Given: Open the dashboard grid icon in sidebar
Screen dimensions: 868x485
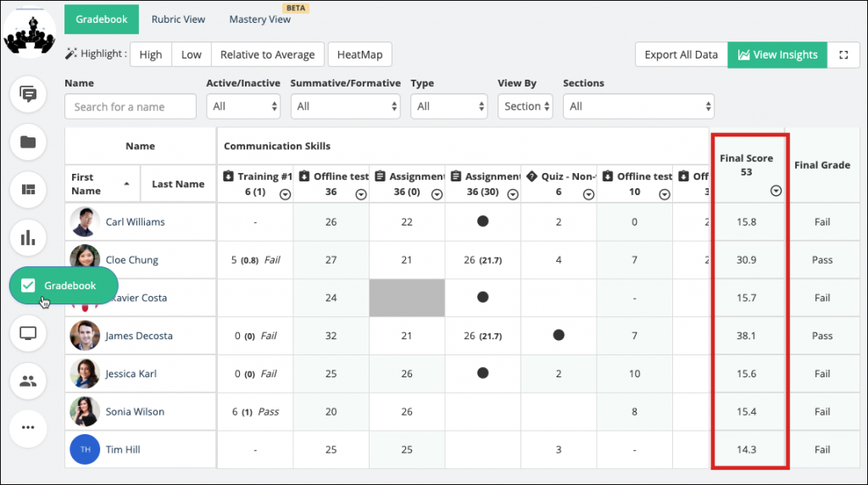Looking at the screenshot, I should (28, 190).
